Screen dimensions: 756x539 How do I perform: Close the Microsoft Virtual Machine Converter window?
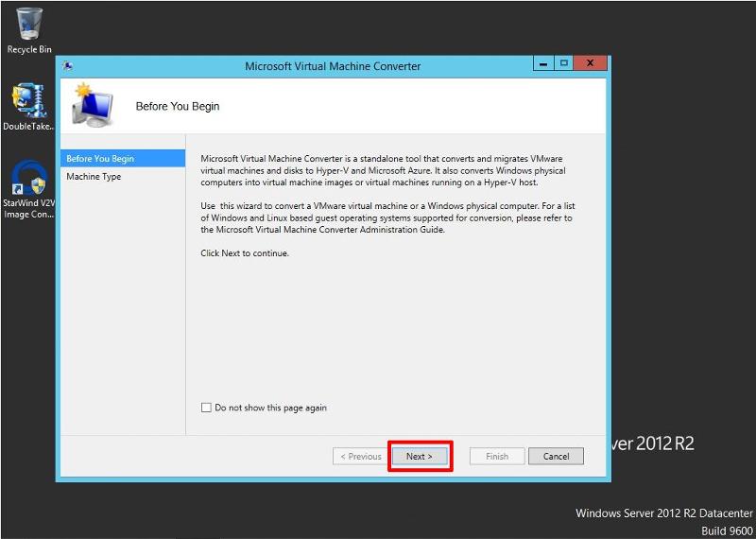pos(590,63)
